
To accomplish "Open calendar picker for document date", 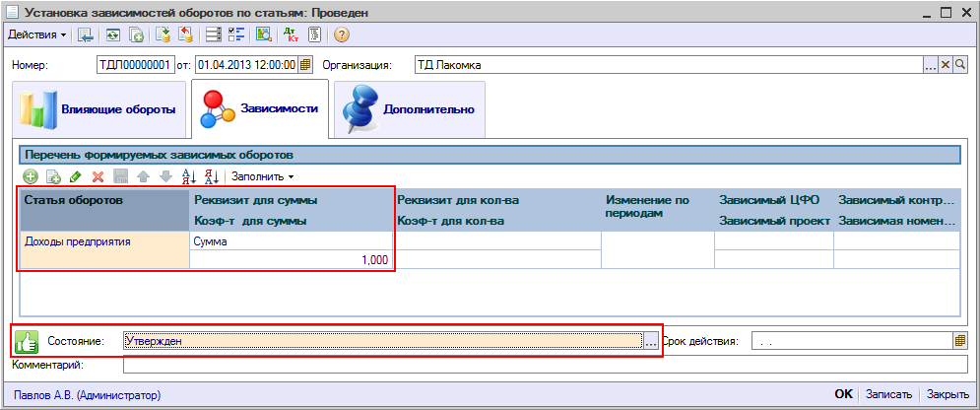I will pyautogui.click(x=305, y=65).
